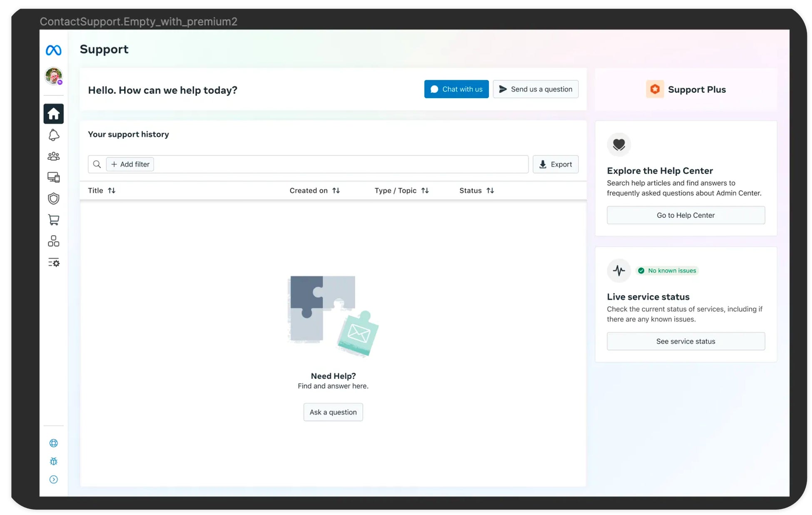Image resolution: width=812 pixels, height=515 pixels.
Task: Open the shopping cart sidebar icon
Action: (53, 220)
